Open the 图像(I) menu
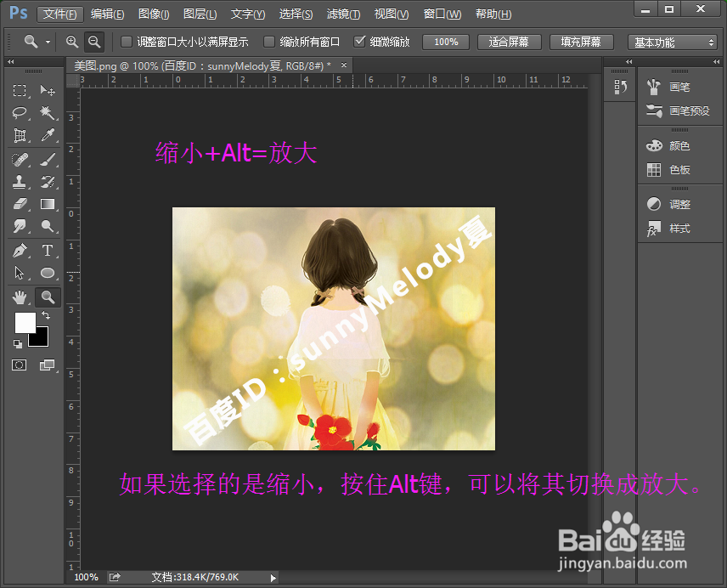The height and width of the screenshot is (588, 727). point(154,14)
